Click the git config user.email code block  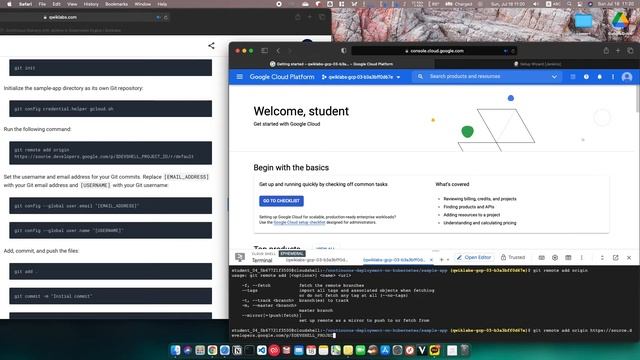[111, 206]
